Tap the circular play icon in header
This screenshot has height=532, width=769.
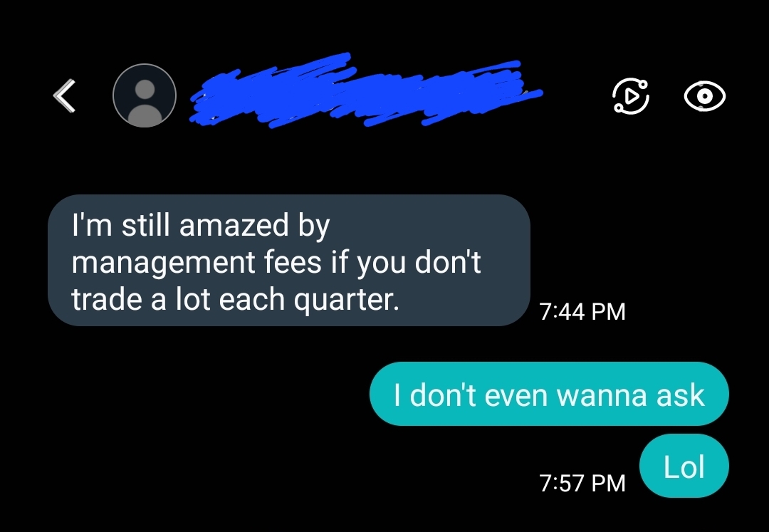631,96
